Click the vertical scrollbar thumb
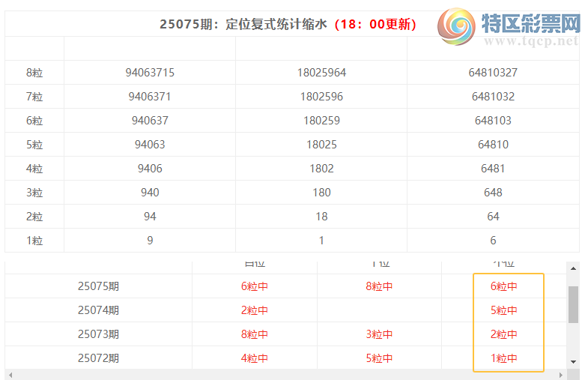This screenshot has width=588, height=380. click(573, 304)
